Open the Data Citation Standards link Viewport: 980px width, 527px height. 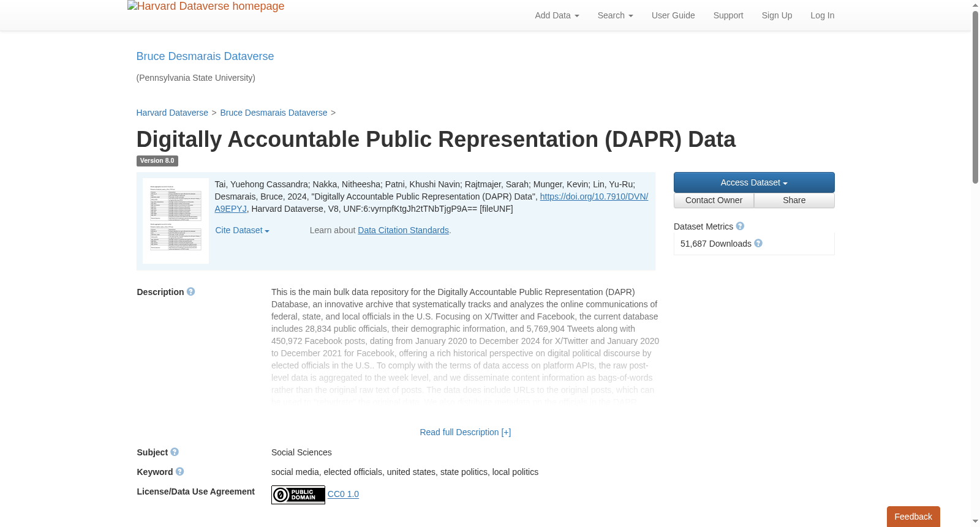pyautogui.click(x=404, y=230)
